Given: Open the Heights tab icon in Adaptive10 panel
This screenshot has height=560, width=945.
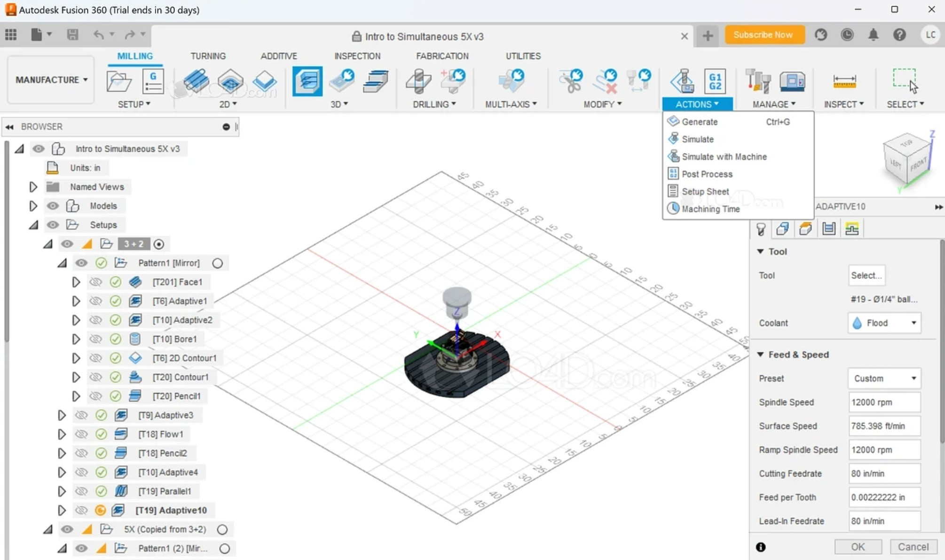Looking at the screenshot, I should pyautogui.click(x=806, y=229).
